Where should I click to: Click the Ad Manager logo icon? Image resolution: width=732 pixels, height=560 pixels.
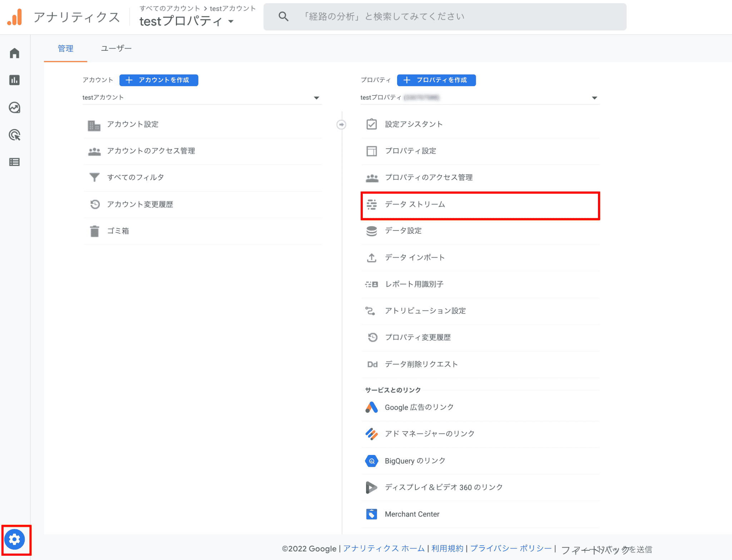[372, 434]
